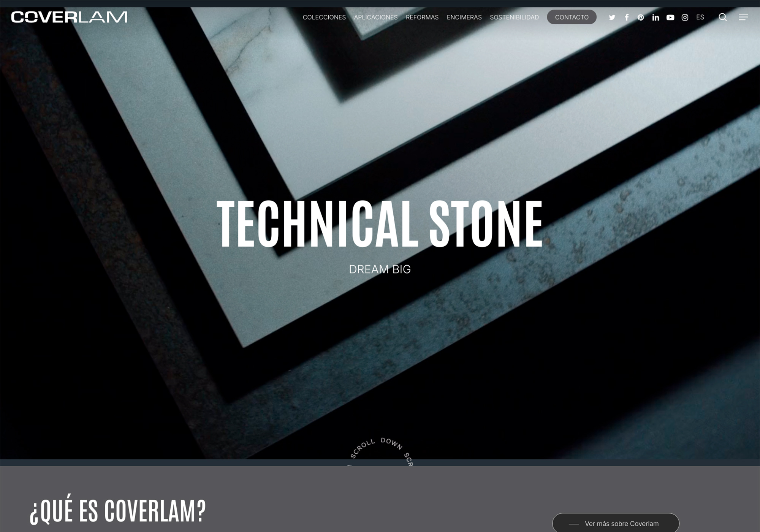Image resolution: width=760 pixels, height=532 pixels.
Task: Open the Aplicaciones menu
Action: tap(375, 17)
